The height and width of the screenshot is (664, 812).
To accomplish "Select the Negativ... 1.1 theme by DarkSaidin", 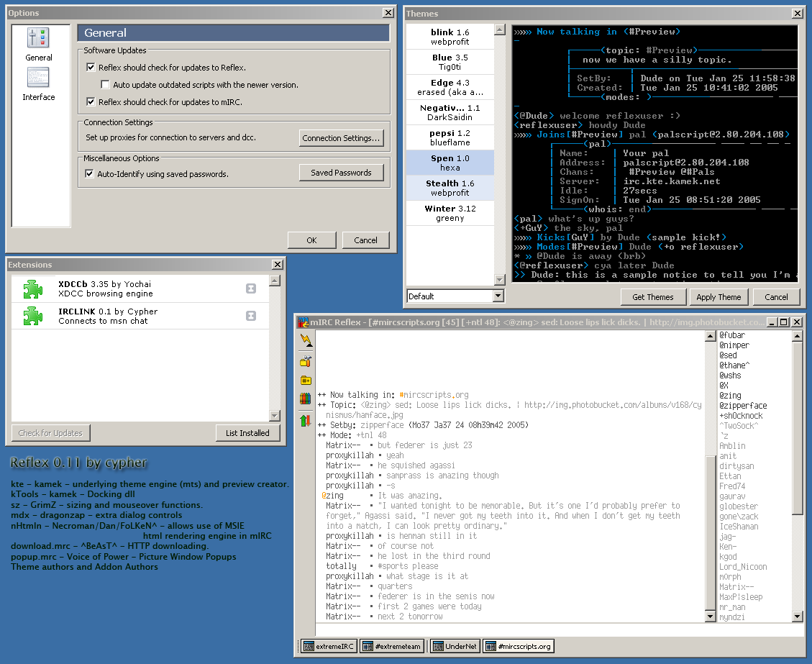I will [x=450, y=112].
